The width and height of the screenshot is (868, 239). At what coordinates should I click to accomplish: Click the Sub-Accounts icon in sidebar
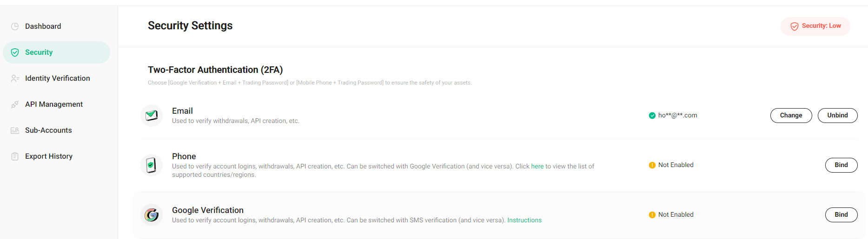coord(15,130)
